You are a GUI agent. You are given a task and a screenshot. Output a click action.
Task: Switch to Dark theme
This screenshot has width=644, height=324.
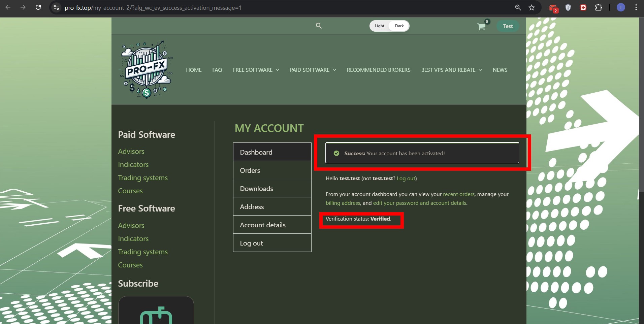coord(399,26)
